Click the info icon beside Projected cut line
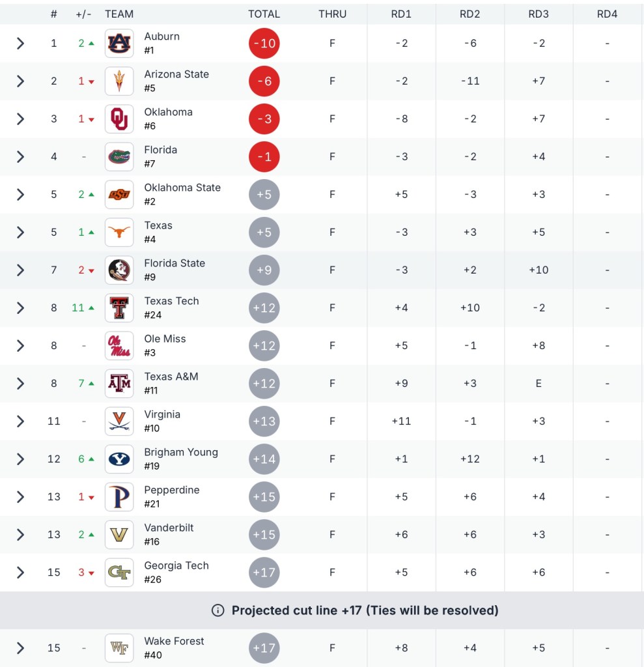 218,611
